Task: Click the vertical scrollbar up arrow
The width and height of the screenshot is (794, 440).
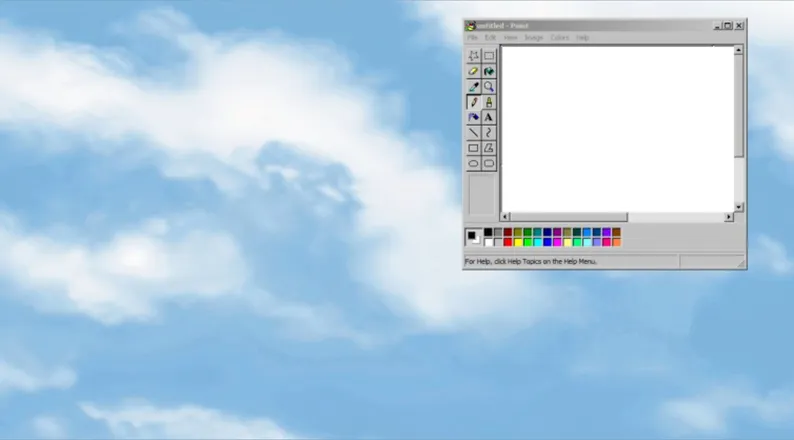Action: click(739, 50)
